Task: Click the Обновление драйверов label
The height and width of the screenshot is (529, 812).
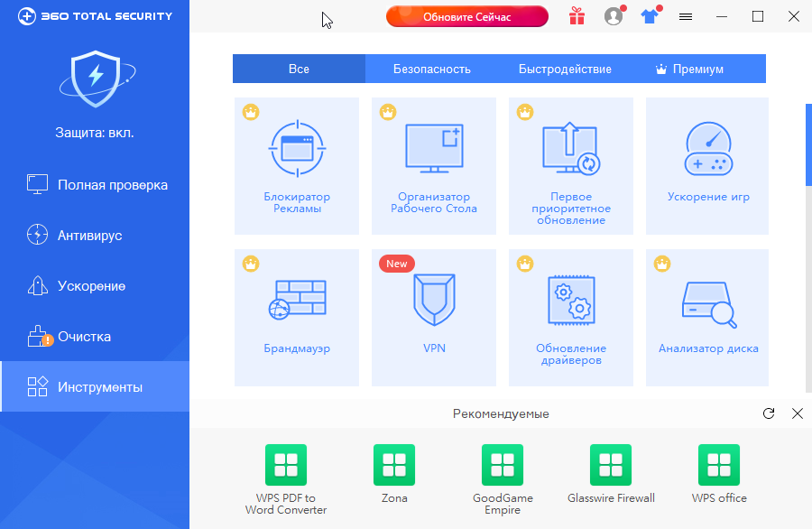Action: point(571,355)
